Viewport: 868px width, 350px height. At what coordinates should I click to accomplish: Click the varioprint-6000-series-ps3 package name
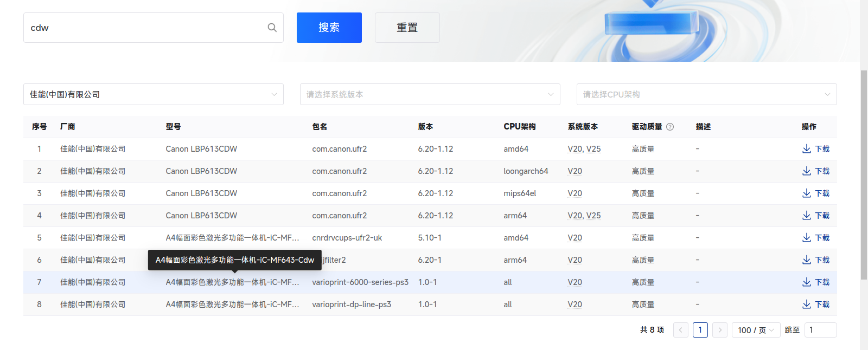coord(361,282)
